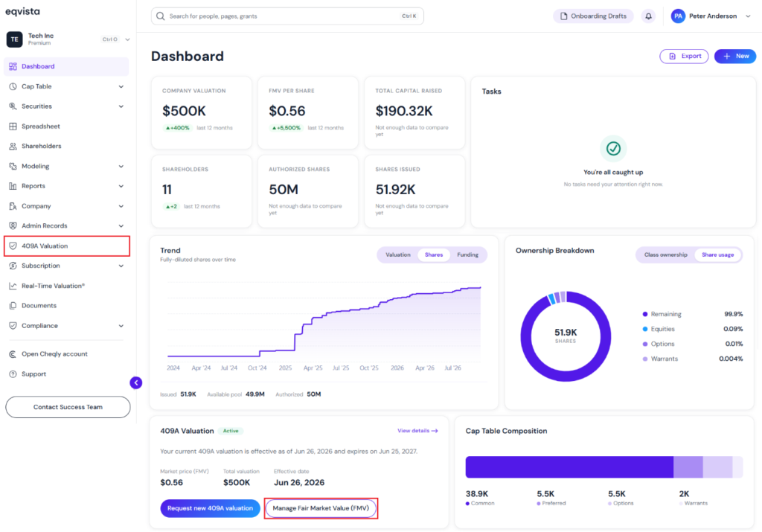Click the green checkmark in Tasks
The width and height of the screenshot is (762, 532).
tap(613, 148)
